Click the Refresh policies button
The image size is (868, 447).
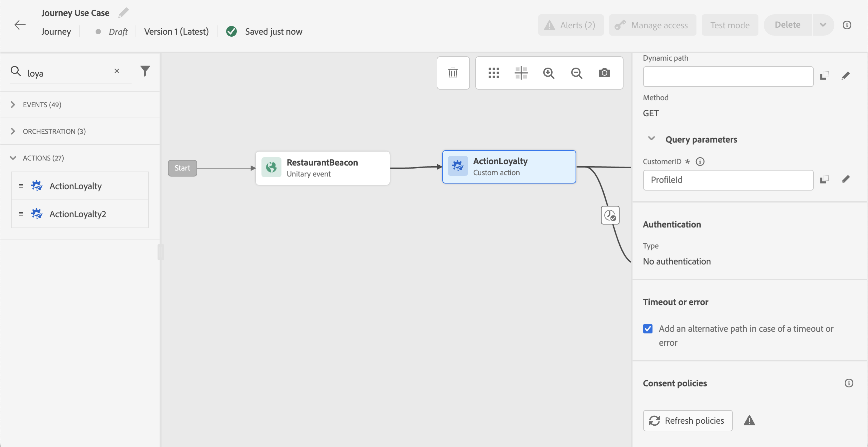[687, 420]
